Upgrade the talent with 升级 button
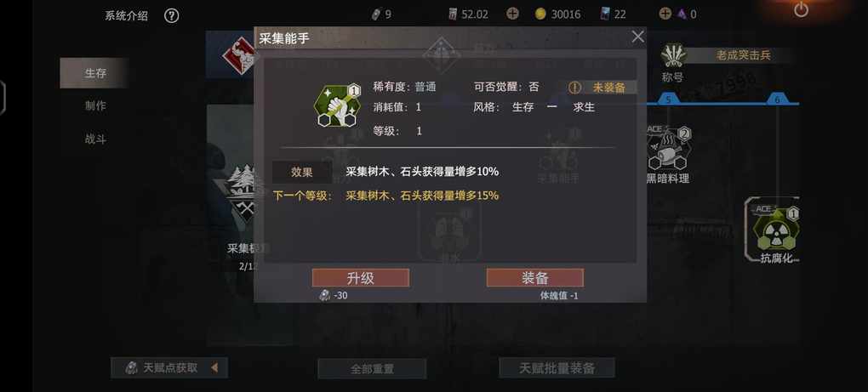868x392 pixels. pyautogui.click(x=360, y=277)
